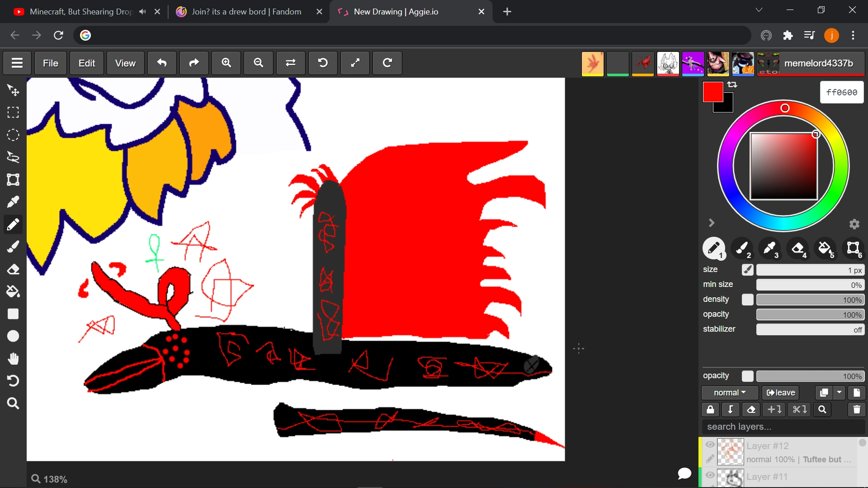The image size is (868, 488).
Task: Choose the lasso selection tool
Action: (x=13, y=157)
